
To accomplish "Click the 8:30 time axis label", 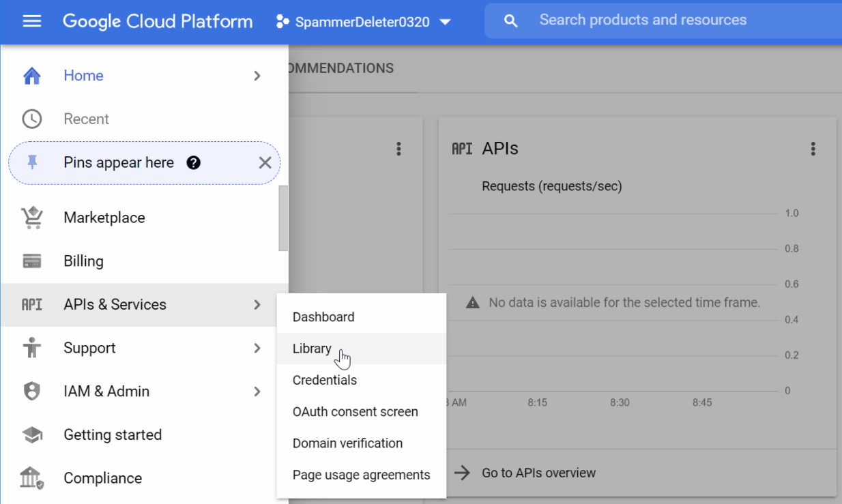I will click(x=620, y=402).
